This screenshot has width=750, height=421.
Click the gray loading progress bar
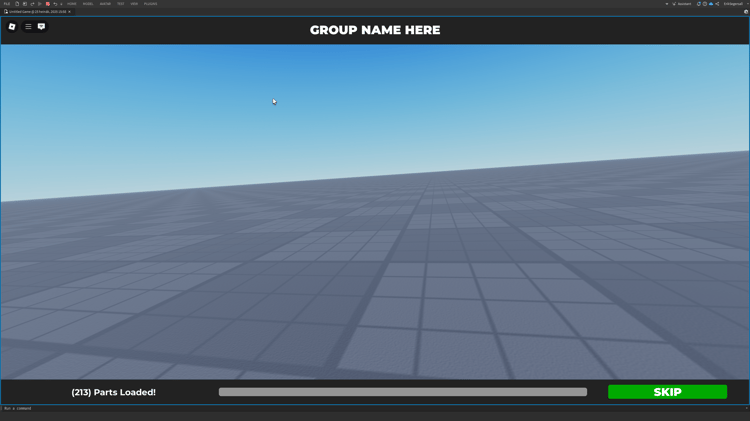[x=403, y=392]
